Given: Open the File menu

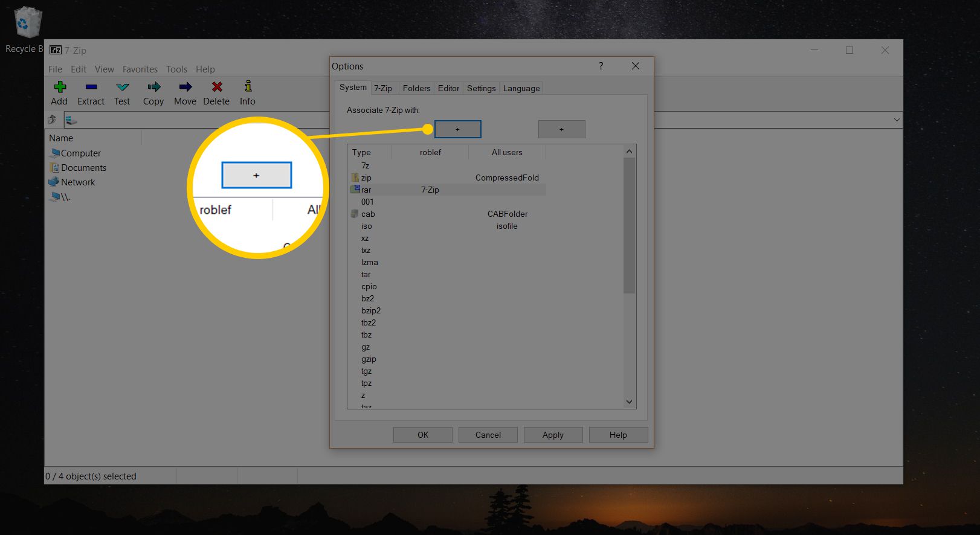Looking at the screenshot, I should coord(55,69).
